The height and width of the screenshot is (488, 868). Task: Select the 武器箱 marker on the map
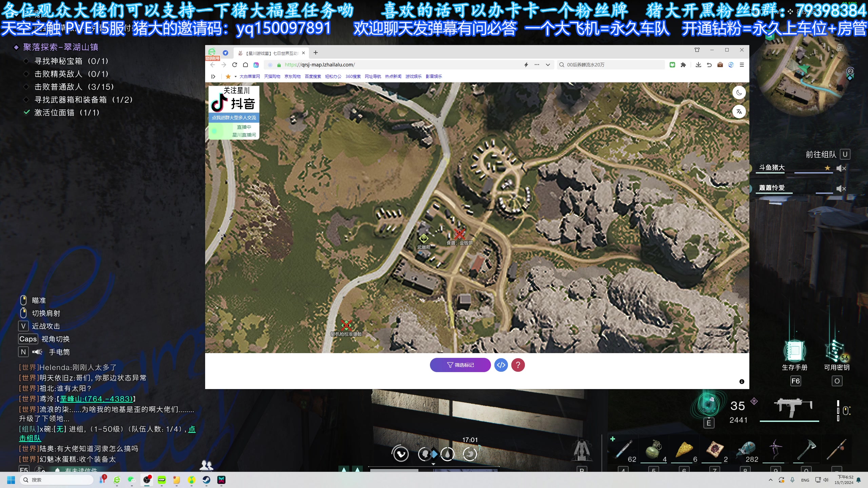tap(423, 239)
